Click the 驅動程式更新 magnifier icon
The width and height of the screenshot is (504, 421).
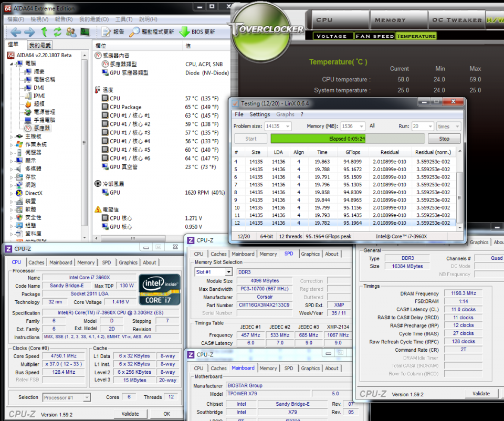135,32
